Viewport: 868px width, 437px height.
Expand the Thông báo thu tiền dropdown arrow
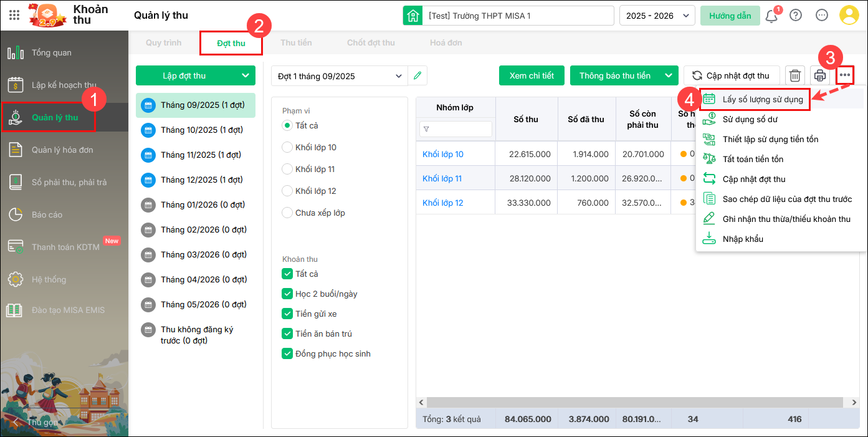669,75
